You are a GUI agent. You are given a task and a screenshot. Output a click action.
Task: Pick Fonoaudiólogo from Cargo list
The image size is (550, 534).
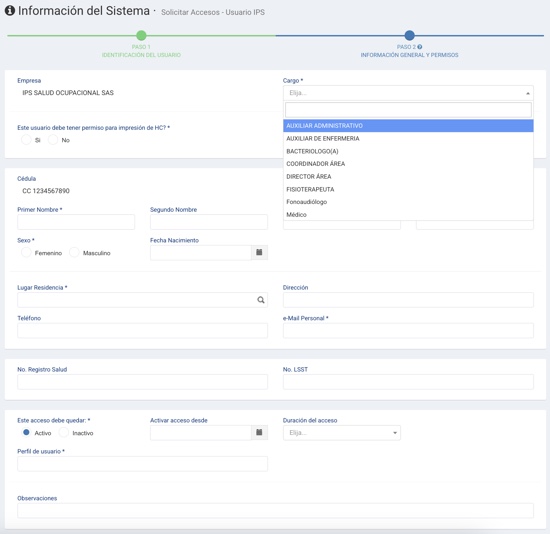[408, 202]
